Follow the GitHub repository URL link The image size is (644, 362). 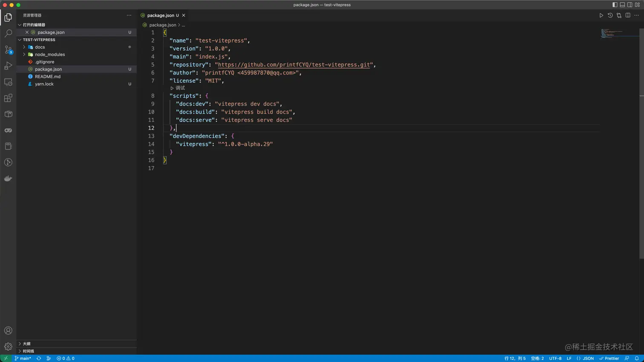pyautogui.click(x=294, y=65)
